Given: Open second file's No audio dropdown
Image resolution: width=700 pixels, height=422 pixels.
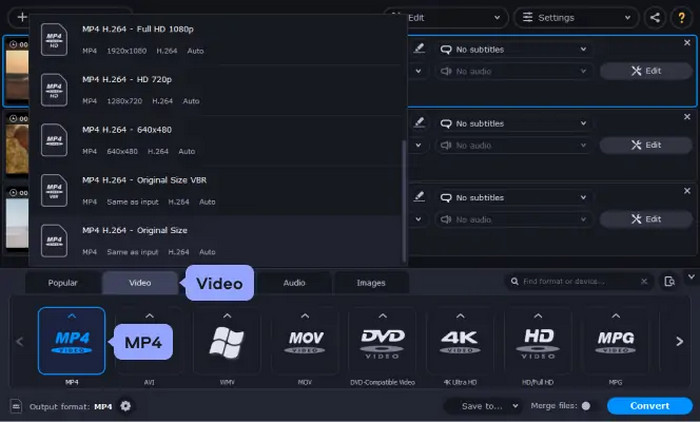Looking at the screenshot, I should [x=514, y=145].
